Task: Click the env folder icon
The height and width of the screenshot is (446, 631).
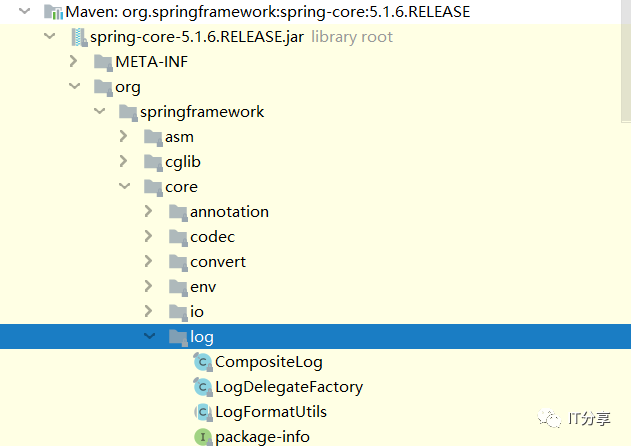Action: click(x=178, y=287)
